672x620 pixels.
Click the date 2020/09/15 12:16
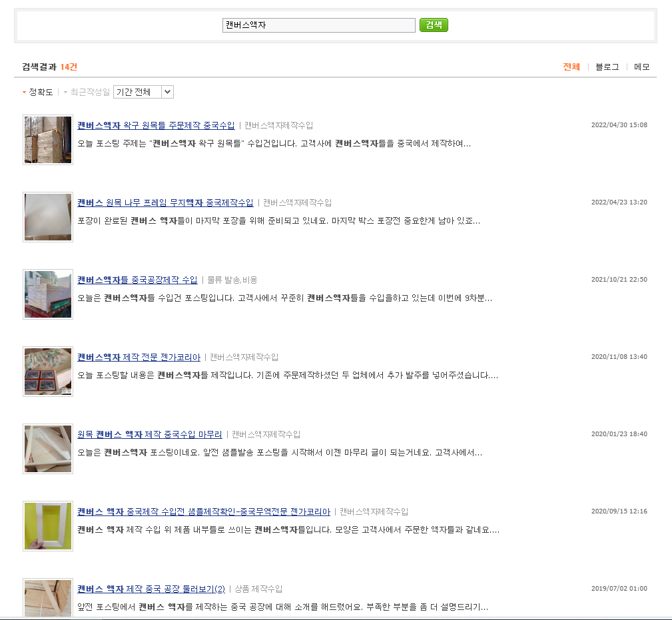click(619, 511)
